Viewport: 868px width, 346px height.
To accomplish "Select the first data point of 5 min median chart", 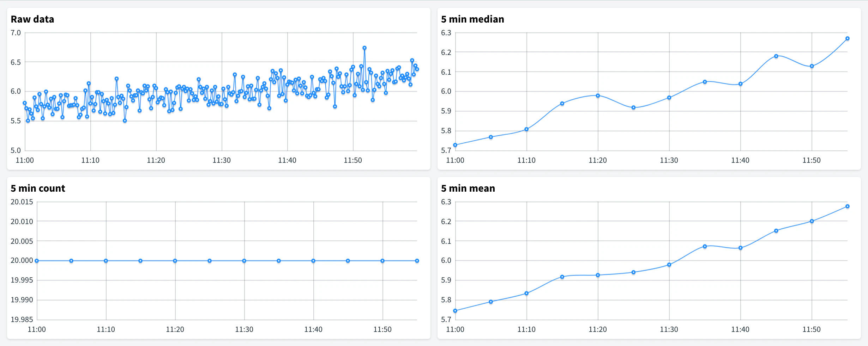I will coord(455,145).
